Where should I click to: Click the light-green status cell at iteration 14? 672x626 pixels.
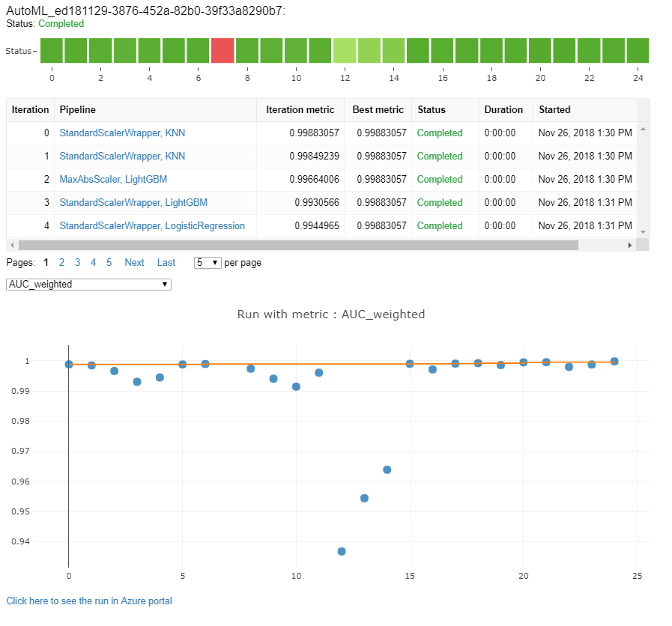coord(393,50)
